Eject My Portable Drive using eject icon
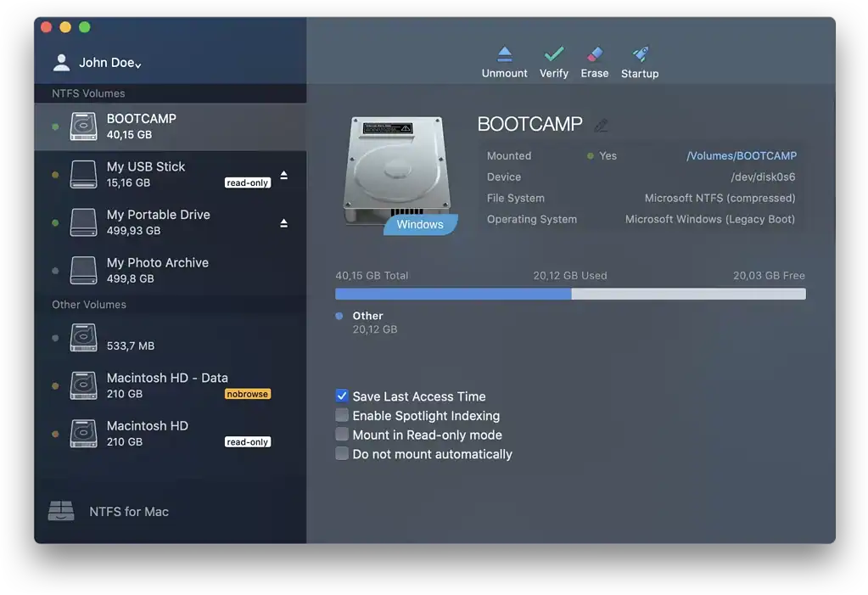Viewport: 868px width, 595px height. (283, 223)
